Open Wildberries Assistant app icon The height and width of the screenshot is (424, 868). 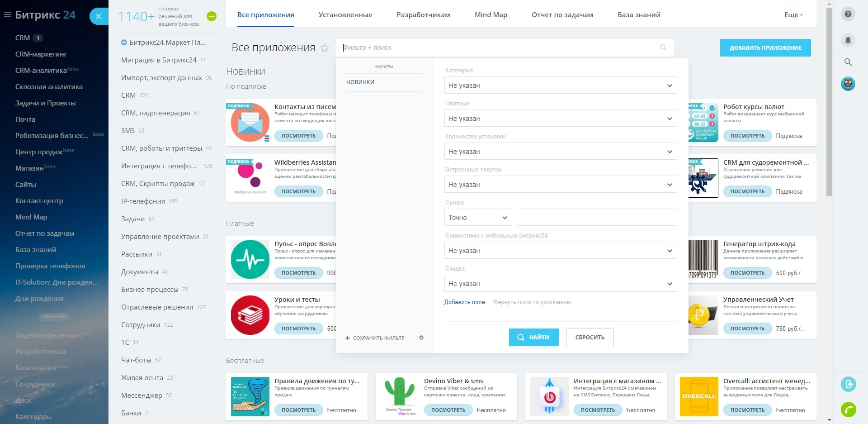click(250, 178)
